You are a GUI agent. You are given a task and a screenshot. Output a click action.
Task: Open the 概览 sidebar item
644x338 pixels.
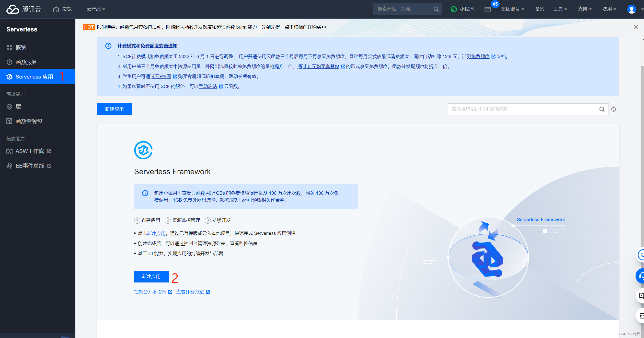38,48
